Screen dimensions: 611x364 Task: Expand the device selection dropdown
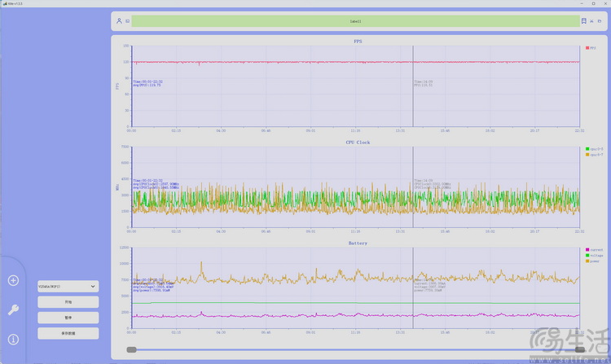pyautogui.click(x=68, y=286)
